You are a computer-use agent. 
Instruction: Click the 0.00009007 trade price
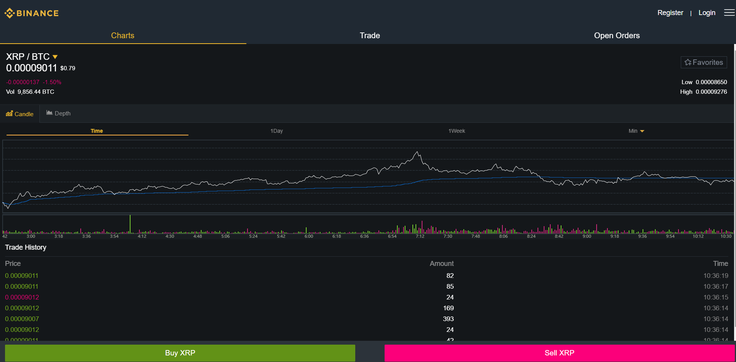click(x=22, y=319)
